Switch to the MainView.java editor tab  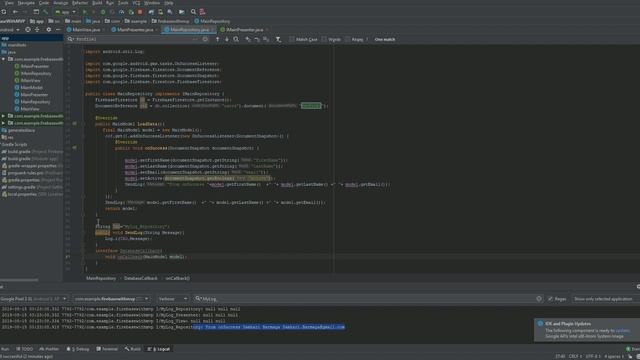click(85, 29)
